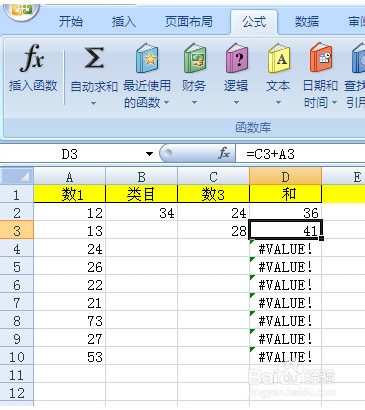The height and width of the screenshot is (410, 365).
Task: Open the Financial (财务) functions icon
Action: [x=195, y=59]
